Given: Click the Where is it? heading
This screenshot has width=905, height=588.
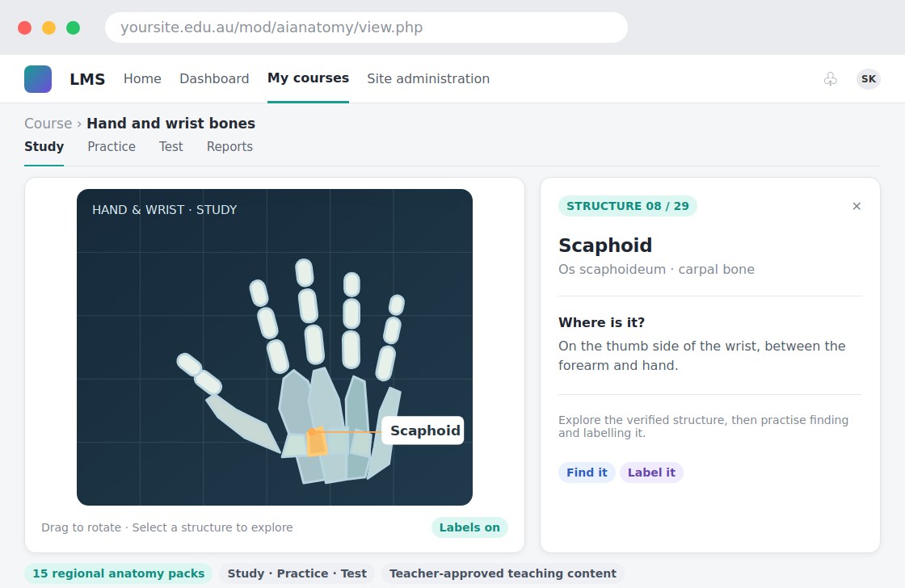Looking at the screenshot, I should 601,322.
